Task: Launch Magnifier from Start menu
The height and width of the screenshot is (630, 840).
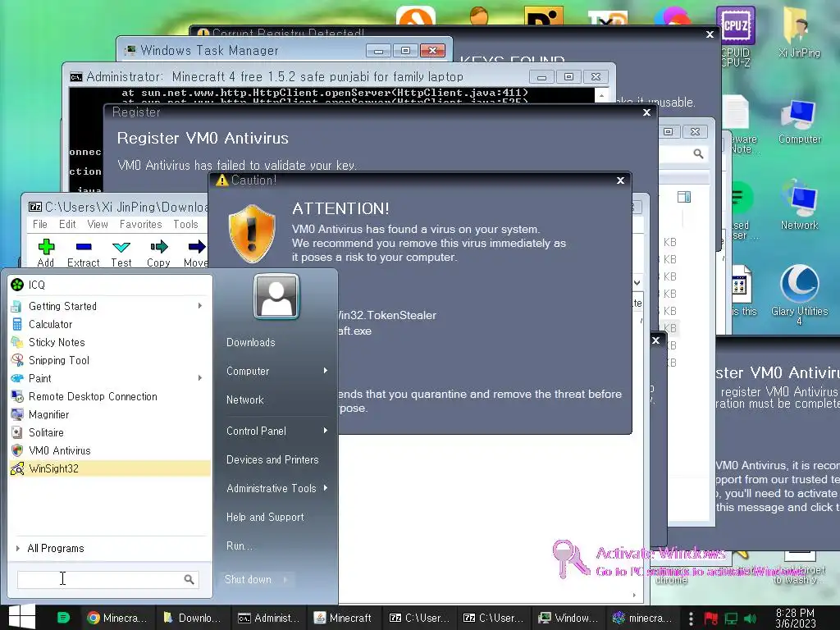Action: [x=110, y=414]
